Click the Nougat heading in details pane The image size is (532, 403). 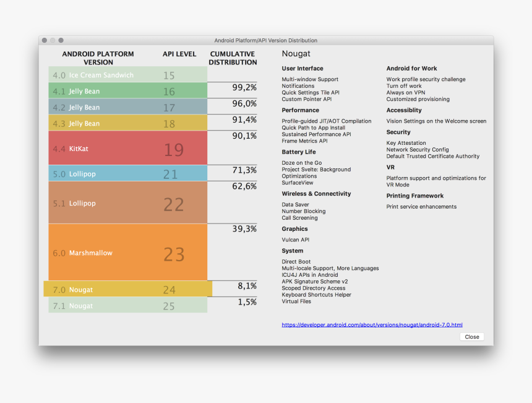tap(296, 54)
